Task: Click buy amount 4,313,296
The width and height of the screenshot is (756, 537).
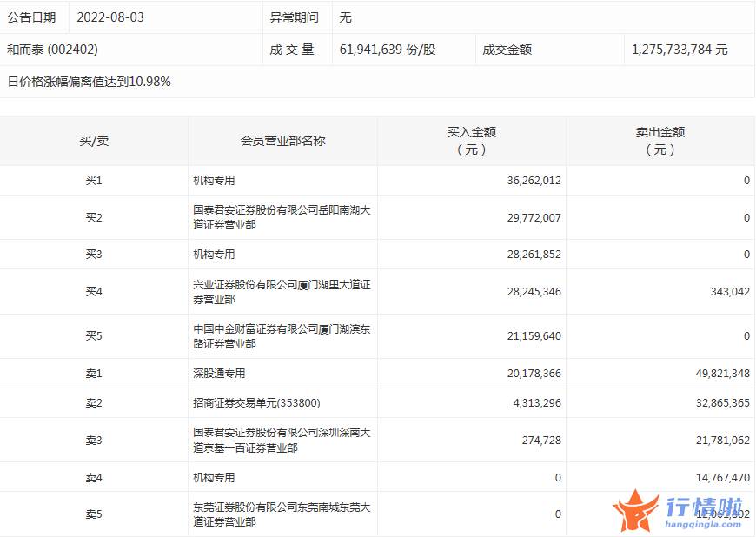Action: [537, 402]
